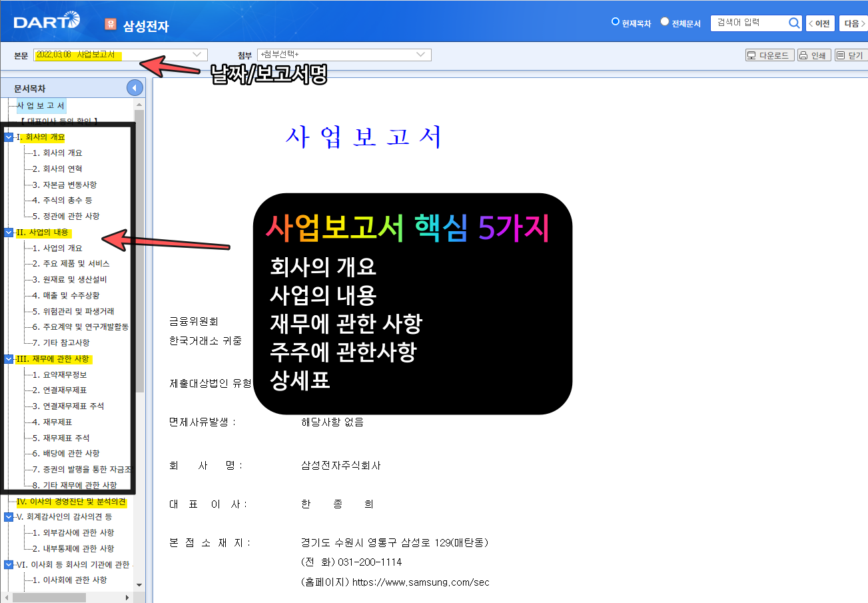Open 7. 기타 참고사항
This screenshot has width=868, height=603.
click(x=61, y=343)
